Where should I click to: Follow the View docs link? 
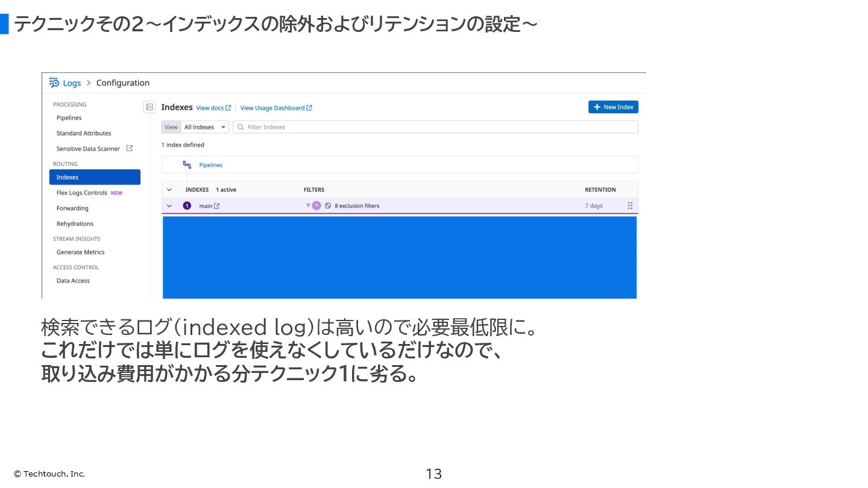(210, 108)
